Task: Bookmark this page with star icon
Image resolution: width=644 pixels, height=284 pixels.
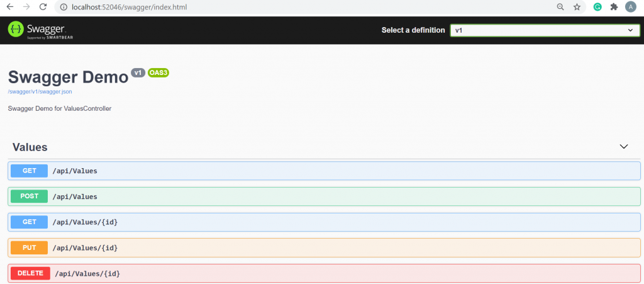Action: tap(577, 8)
